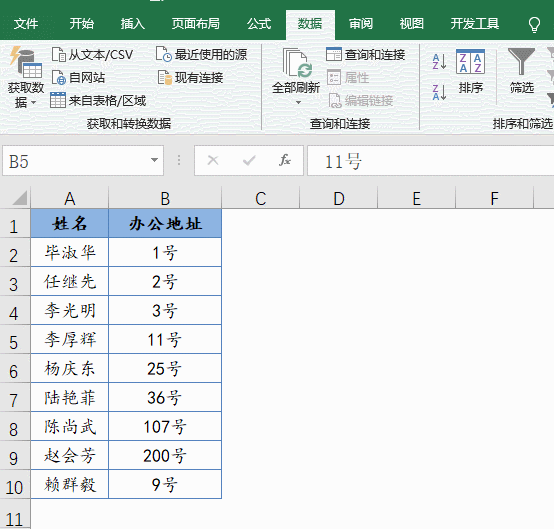Select the Data (数据) tab
The width and height of the screenshot is (554, 529).
coord(310,24)
